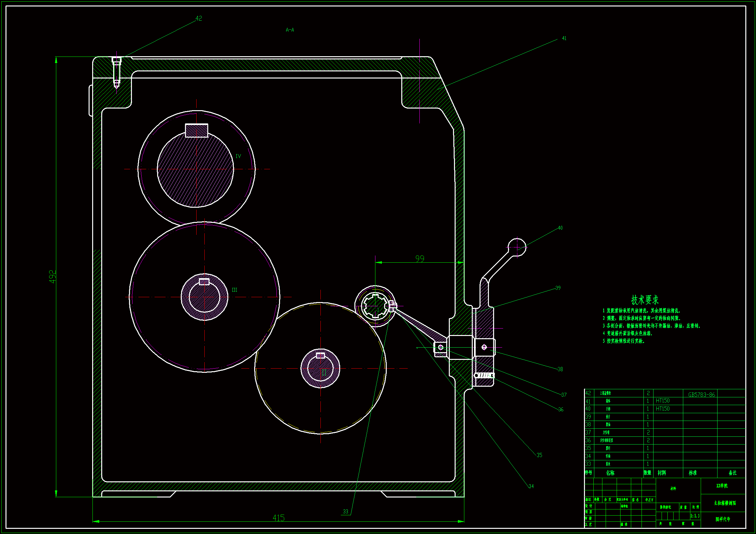Select part callout number 41
The width and height of the screenshot is (756, 534).
click(x=564, y=38)
